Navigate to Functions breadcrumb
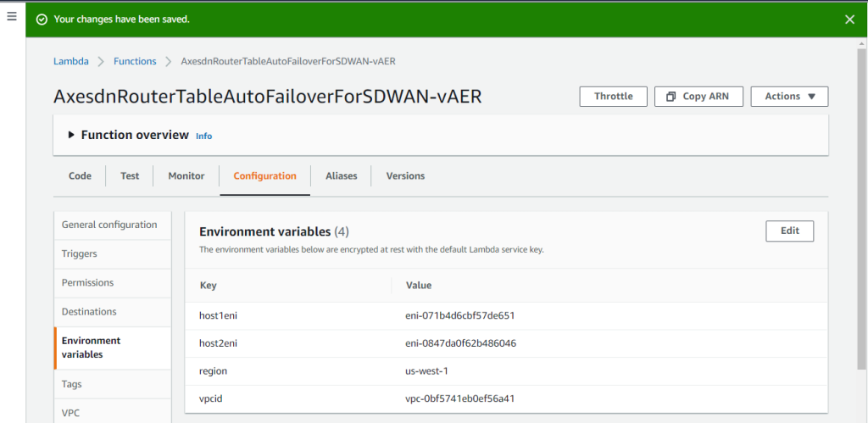Image resolution: width=868 pixels, height=423 pixels. coord(135,61)
